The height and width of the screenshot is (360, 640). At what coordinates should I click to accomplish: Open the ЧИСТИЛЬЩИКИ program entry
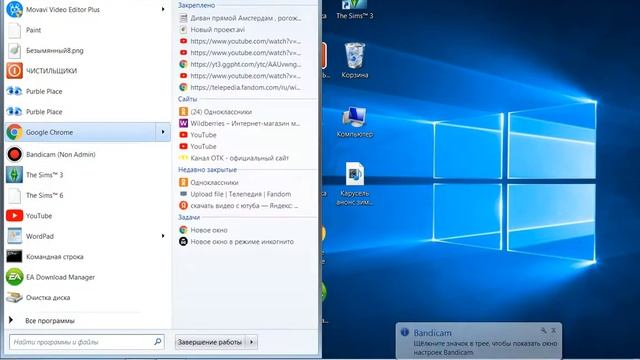tap(87, 71)
